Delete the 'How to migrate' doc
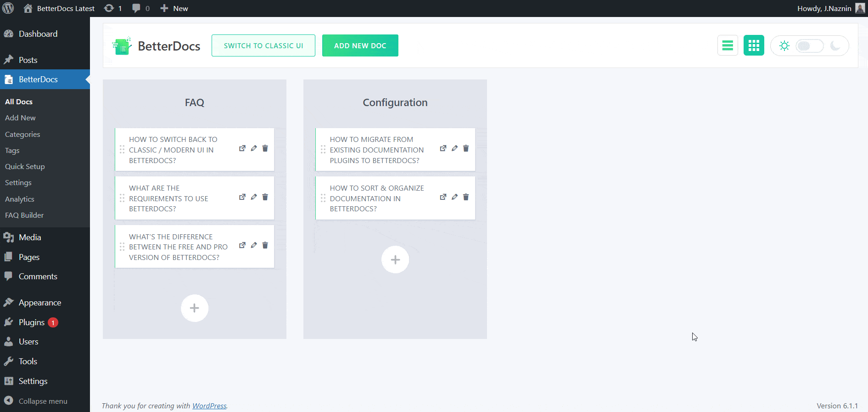Viewport: 868px width, 412px height. click(466, 148)
